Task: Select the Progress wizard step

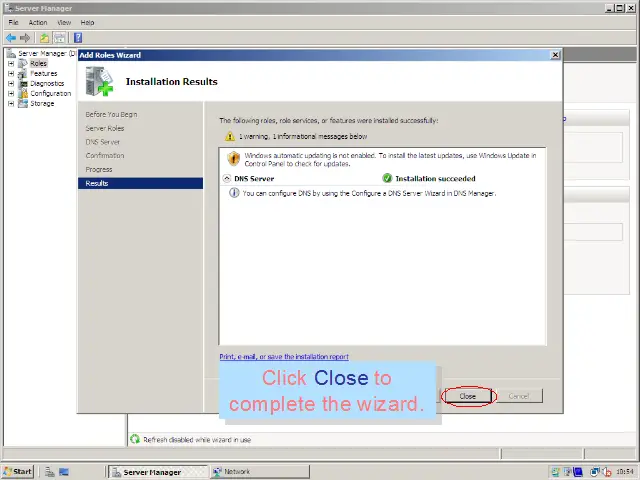Action: pos(99,169)
